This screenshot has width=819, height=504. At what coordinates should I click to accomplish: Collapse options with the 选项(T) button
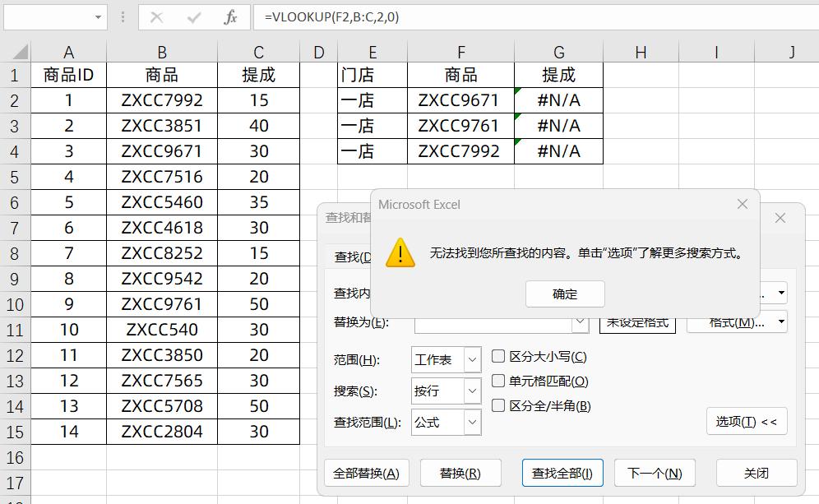[746, 422]
